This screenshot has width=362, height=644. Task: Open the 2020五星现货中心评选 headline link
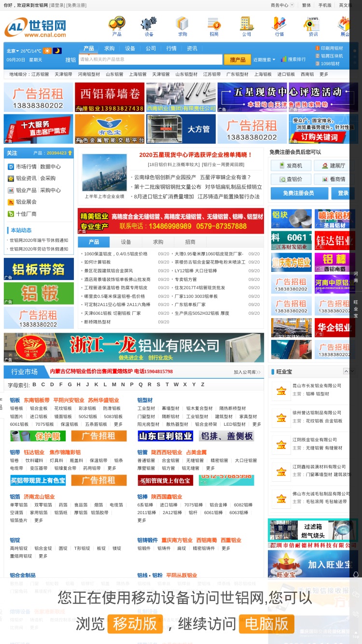click(x=196, y=154)
